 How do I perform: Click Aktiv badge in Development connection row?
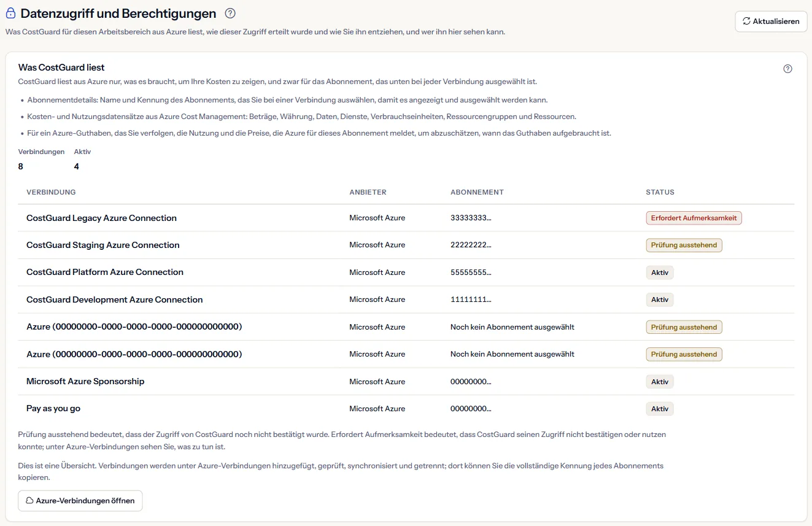point(660,300)
